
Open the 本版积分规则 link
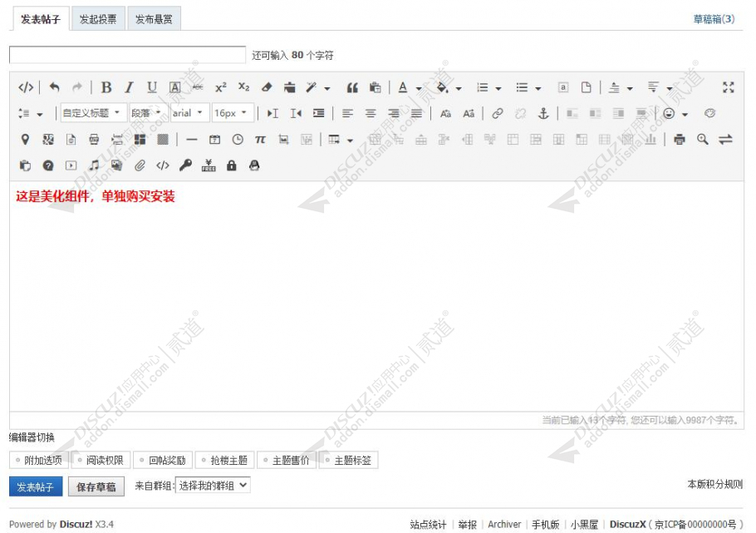(x=715, y=484)
